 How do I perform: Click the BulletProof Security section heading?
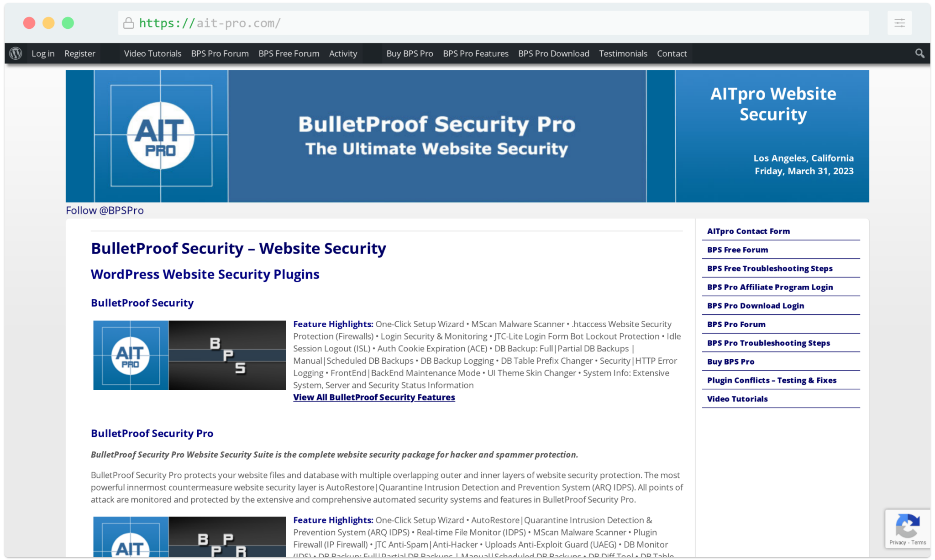click(x=142, y=303)
